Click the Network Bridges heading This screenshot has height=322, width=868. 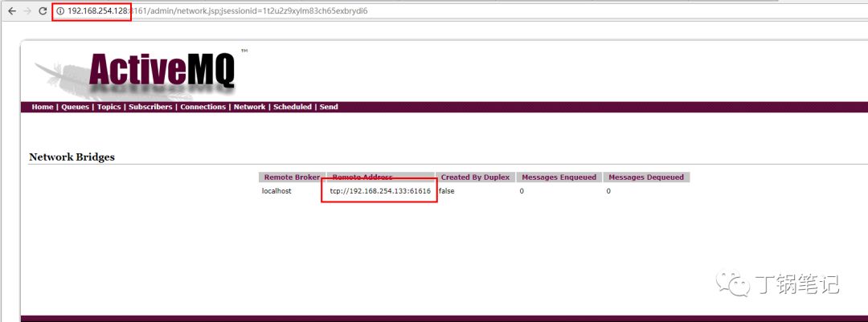pyautogui.click(x=72, y=157)
